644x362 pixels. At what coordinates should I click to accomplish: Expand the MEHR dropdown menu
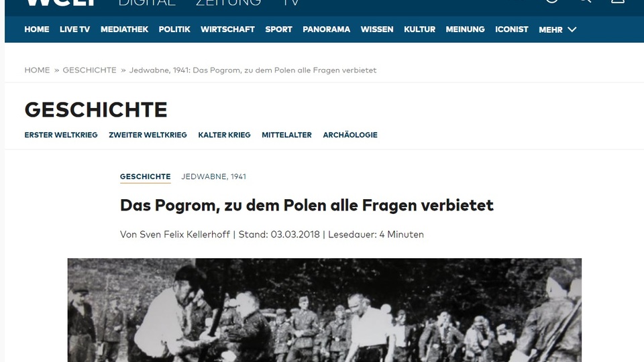(557, 29)
